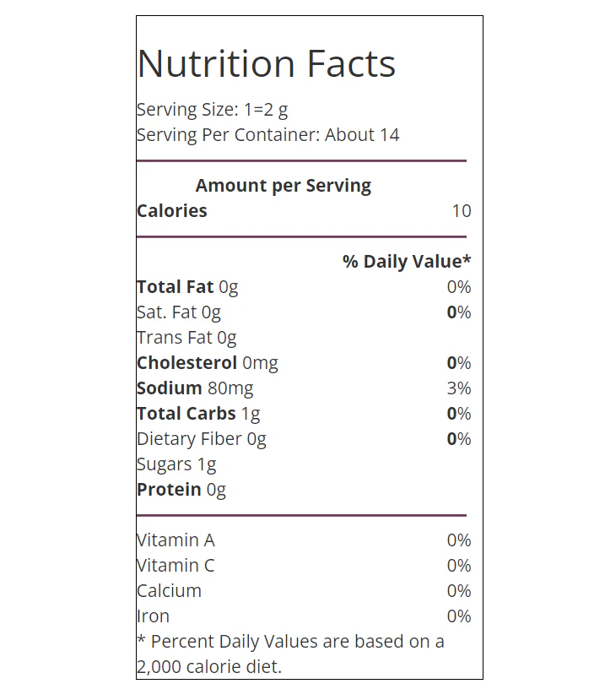Click the Percent Daily Values footnote
Screen dimensions: 605x700
(290, 654)
